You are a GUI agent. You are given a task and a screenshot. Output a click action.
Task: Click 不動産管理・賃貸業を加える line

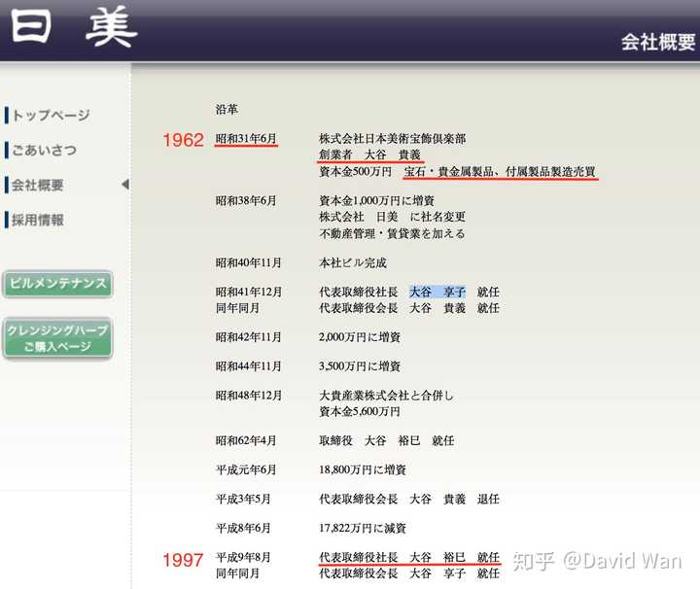click(393, 233)
